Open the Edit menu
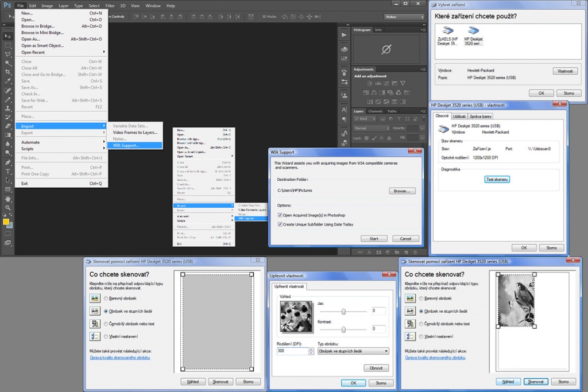Image resolution: width=588 pixels, height=392 pixels. coord(33,6)
